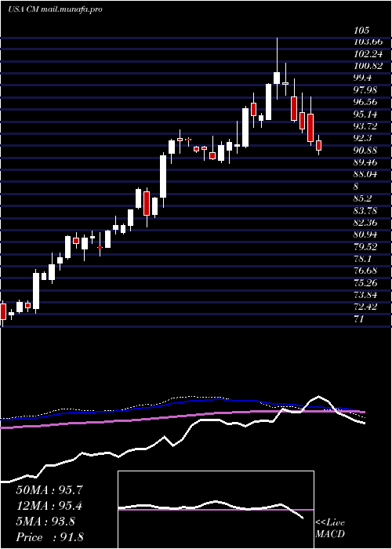The width and height of the screenshot is (392, 549).
Task: Click the 71 price axis label
Action: pos(359,318)
